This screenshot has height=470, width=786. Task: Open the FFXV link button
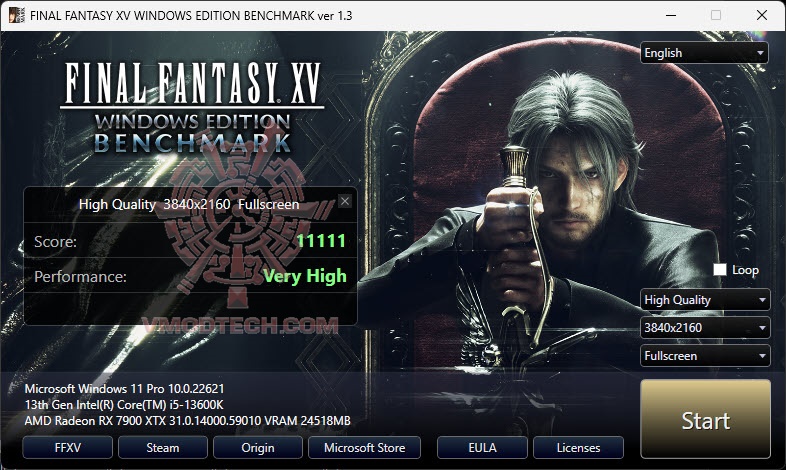point(67,447)
